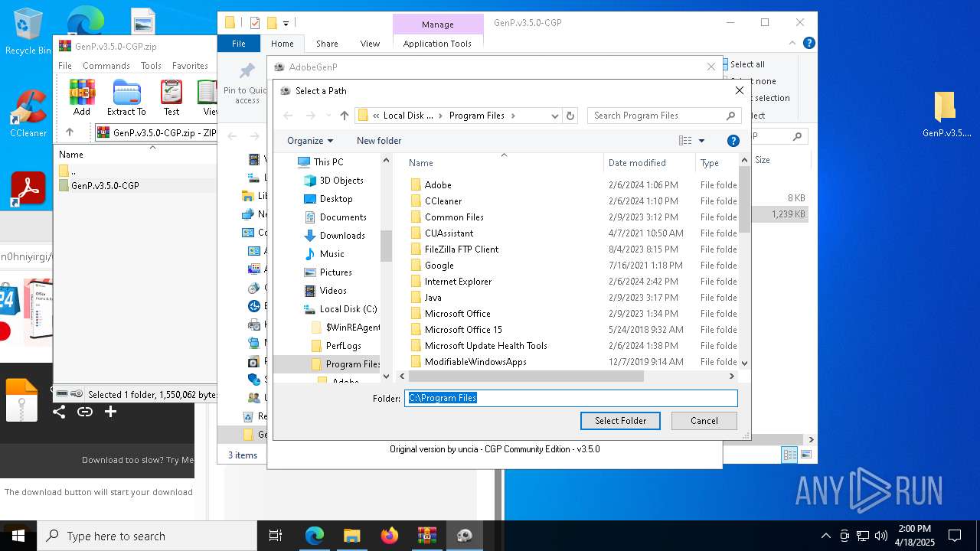Screen dimensions: 980x551
Task: Click Search Program Files box
Action: click(664, 116)
